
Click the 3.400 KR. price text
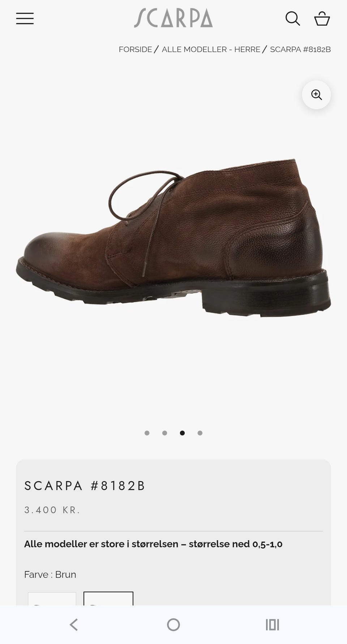[52, 510]
